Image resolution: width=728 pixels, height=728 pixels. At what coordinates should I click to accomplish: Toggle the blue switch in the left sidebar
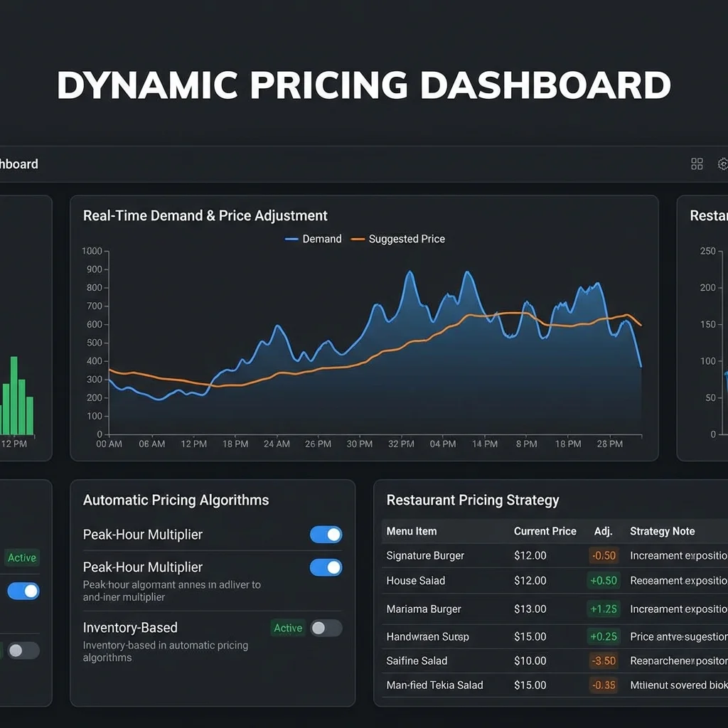[23, 591]
